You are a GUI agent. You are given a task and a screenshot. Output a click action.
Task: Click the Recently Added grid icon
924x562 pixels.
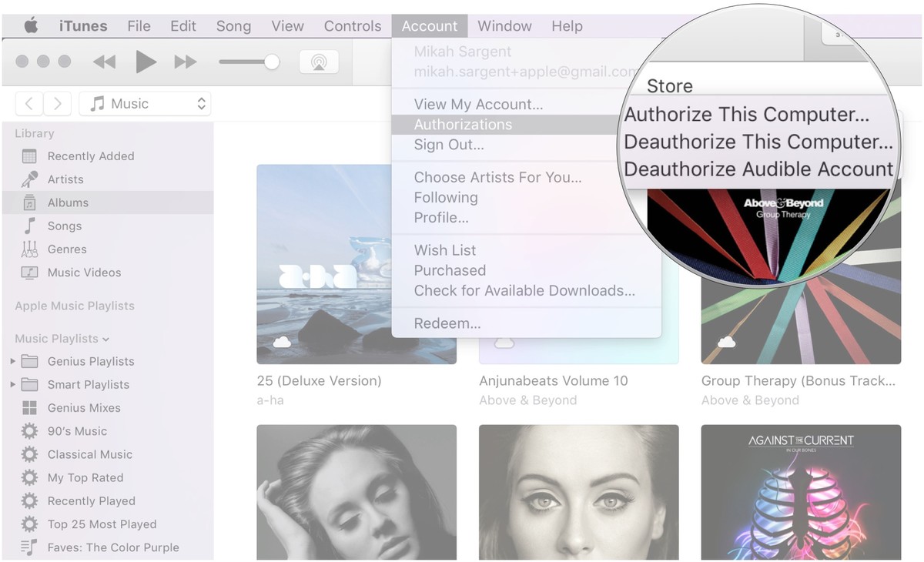click(x=29, y=156)
